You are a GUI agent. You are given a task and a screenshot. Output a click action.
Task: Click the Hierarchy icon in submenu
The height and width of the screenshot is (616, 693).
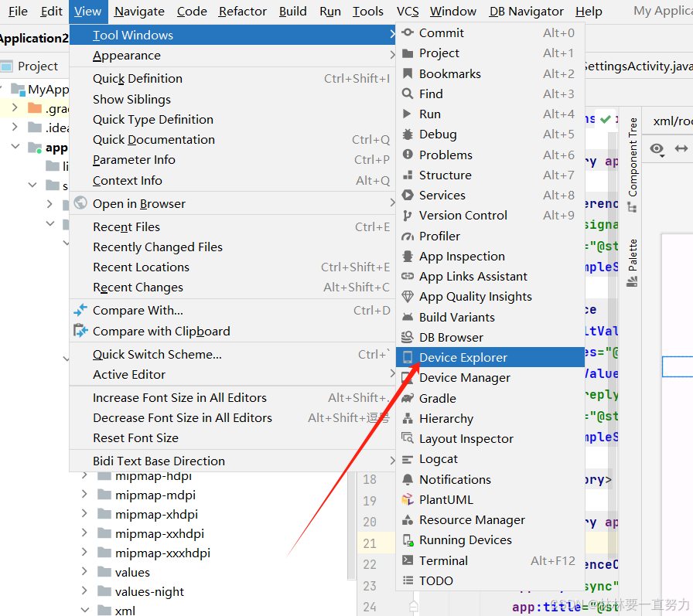coord(408,418)
